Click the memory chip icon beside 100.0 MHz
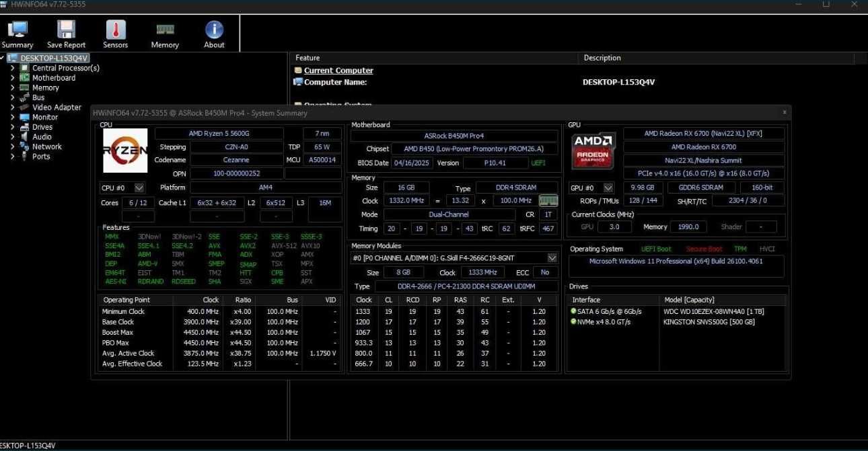868x451 pixels. click(x=548, y=200)
